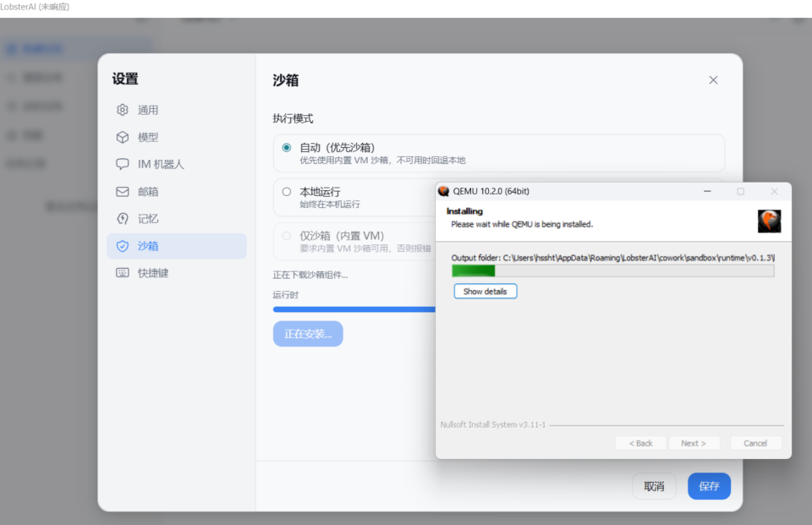812x525 pixels.
Task: Click the 执行模式 heading
Action: [294, 118]
